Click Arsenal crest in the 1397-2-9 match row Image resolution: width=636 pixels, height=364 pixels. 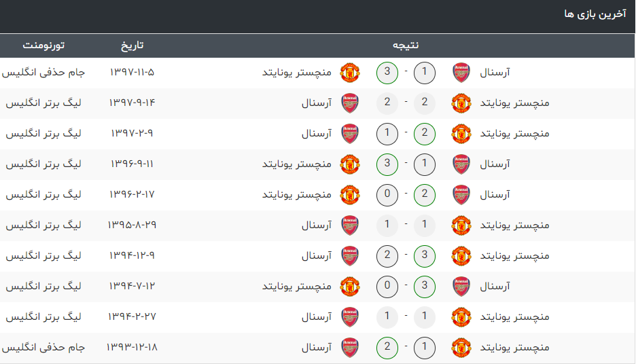coord(350,134)
